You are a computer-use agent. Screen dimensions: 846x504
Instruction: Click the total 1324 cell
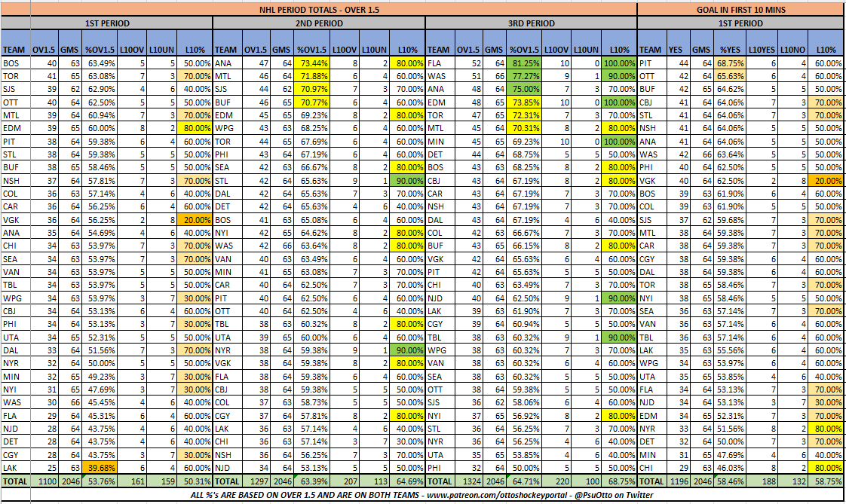467,481
